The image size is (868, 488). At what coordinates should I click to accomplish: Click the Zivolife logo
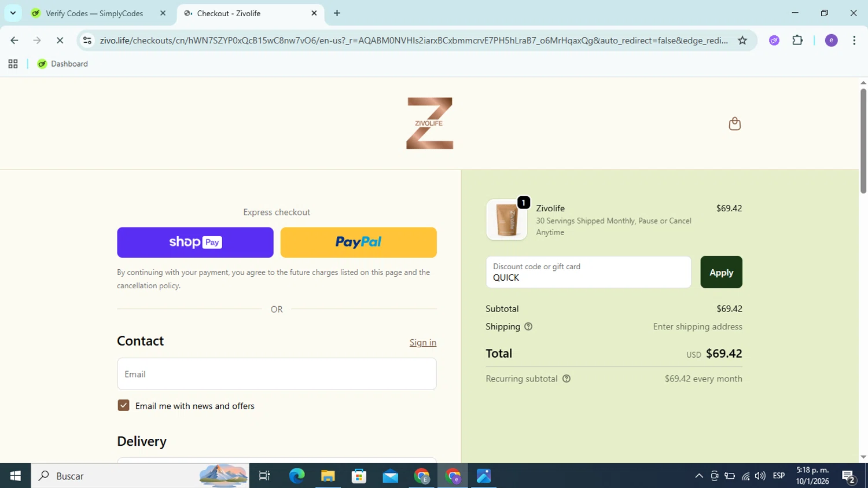coord(429,123)
